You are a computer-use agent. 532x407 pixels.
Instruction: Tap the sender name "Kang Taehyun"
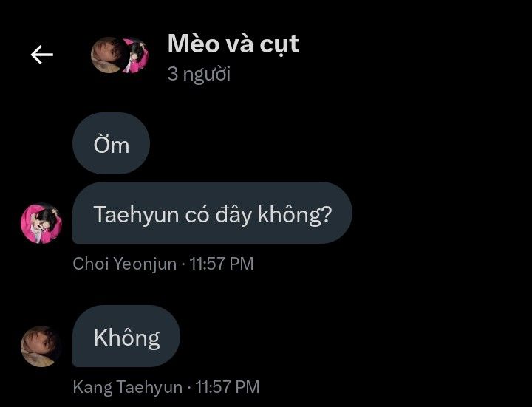[128, 387]
